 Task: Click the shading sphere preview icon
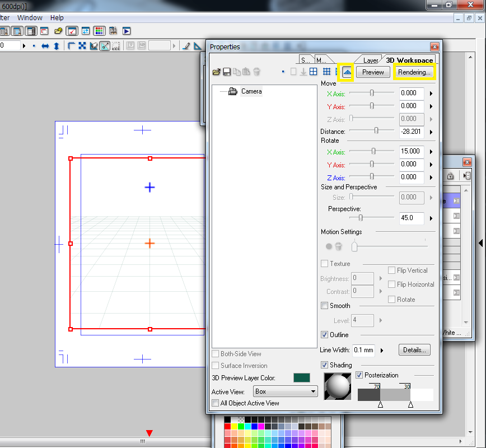point(337,387)
